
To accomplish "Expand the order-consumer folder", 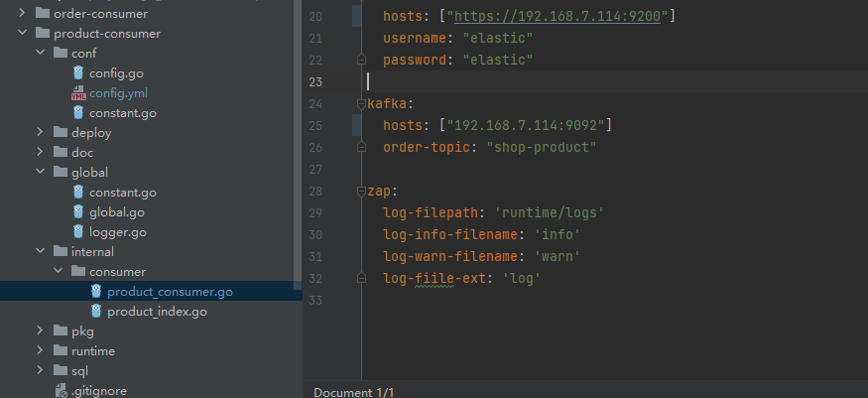I will point(22,13).
